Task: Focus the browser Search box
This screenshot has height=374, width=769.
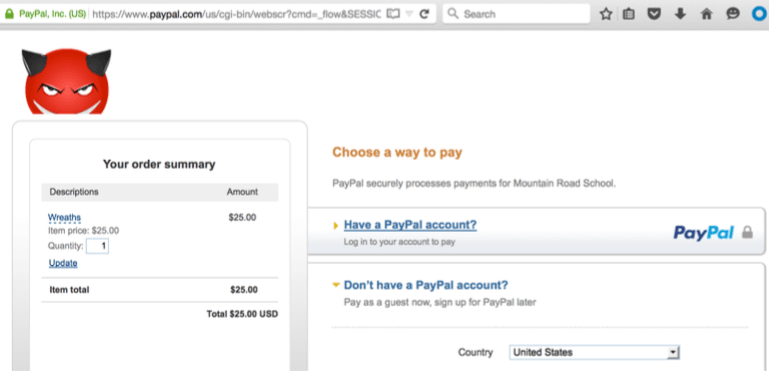Action: click(x=516, y=14)
